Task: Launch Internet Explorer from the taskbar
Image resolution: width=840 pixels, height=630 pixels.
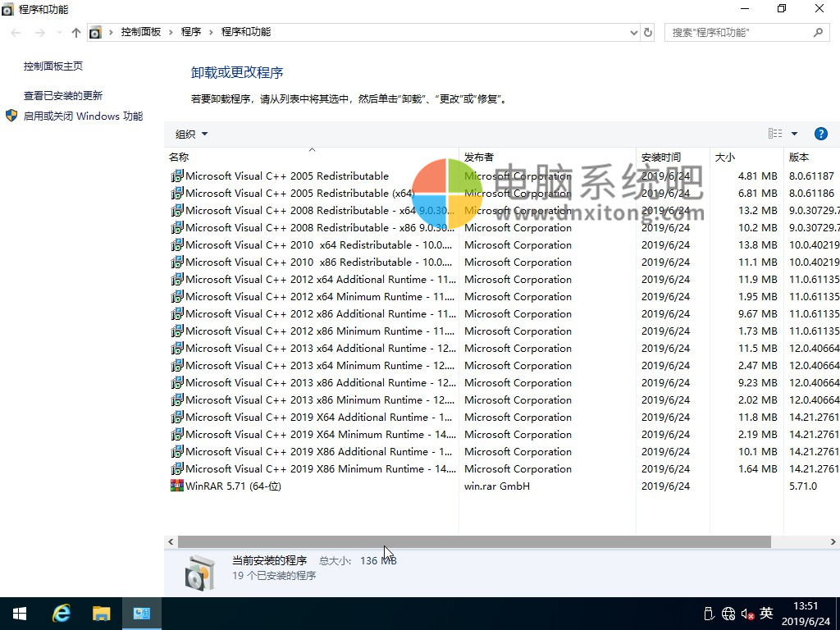Action: (61, 614)
